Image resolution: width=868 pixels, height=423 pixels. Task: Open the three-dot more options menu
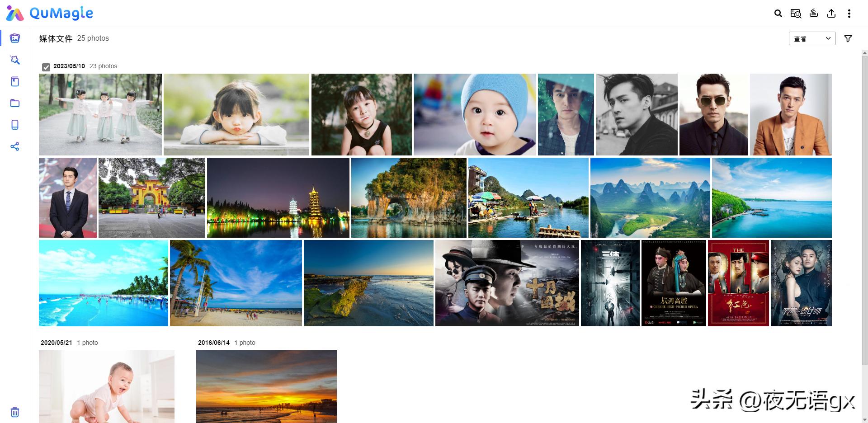tap(849, 14)
